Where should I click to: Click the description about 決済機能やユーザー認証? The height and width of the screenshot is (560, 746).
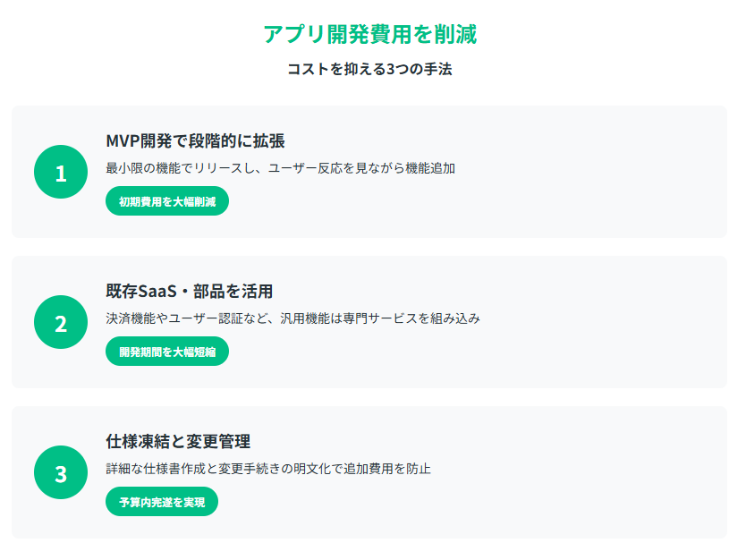click(293, 318)
